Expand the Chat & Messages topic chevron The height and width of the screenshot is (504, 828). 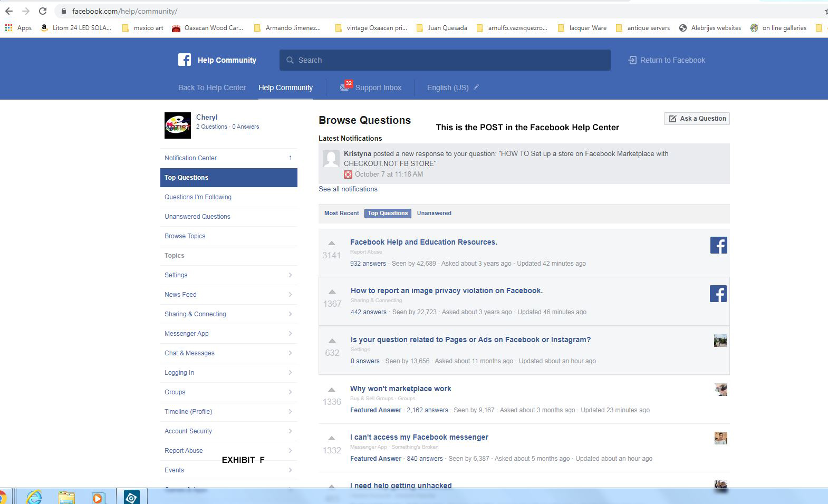290,353
